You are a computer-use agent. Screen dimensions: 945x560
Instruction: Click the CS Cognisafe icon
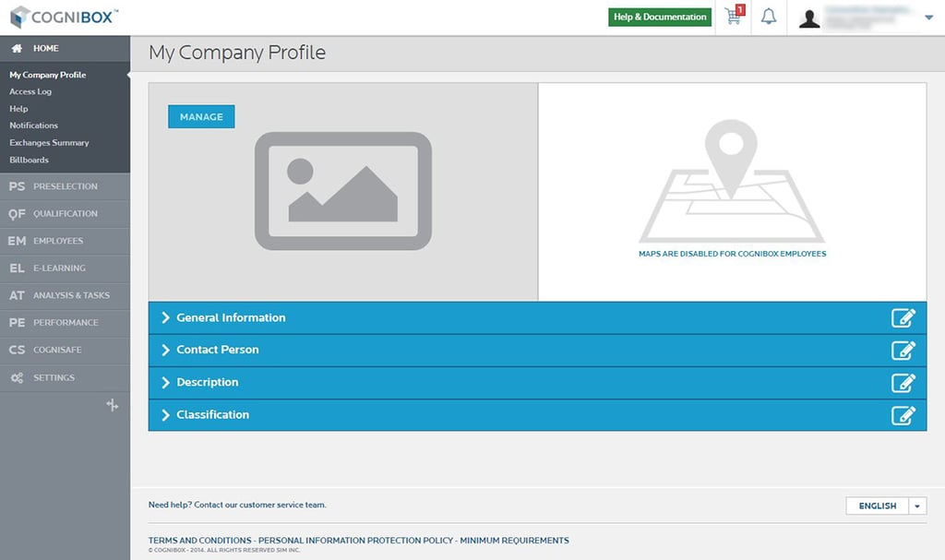click(17, 350)
